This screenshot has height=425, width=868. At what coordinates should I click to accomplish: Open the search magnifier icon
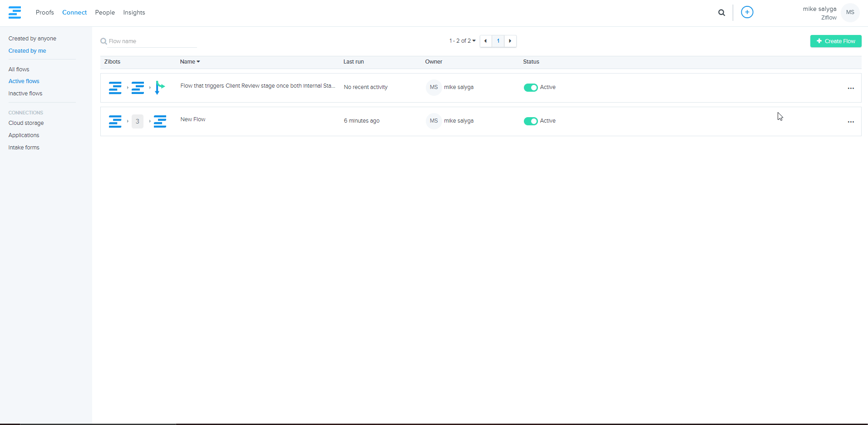click(721, 13)
